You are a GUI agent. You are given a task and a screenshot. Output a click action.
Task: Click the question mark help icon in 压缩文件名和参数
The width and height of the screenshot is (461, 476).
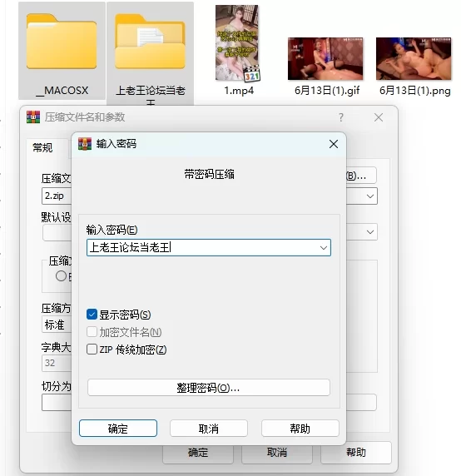[x=341, y=117]
